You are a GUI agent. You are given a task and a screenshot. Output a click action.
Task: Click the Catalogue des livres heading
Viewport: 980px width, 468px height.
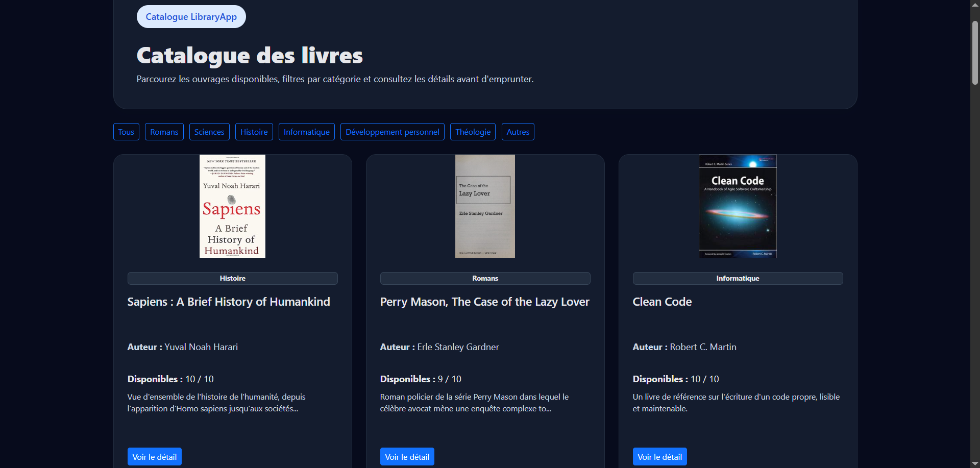(250, 55)
